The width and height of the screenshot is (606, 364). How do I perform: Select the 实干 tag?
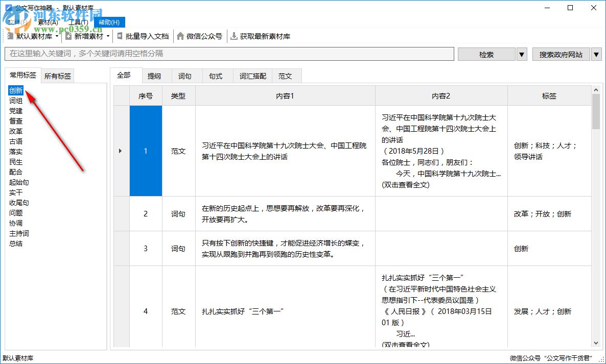16,192
